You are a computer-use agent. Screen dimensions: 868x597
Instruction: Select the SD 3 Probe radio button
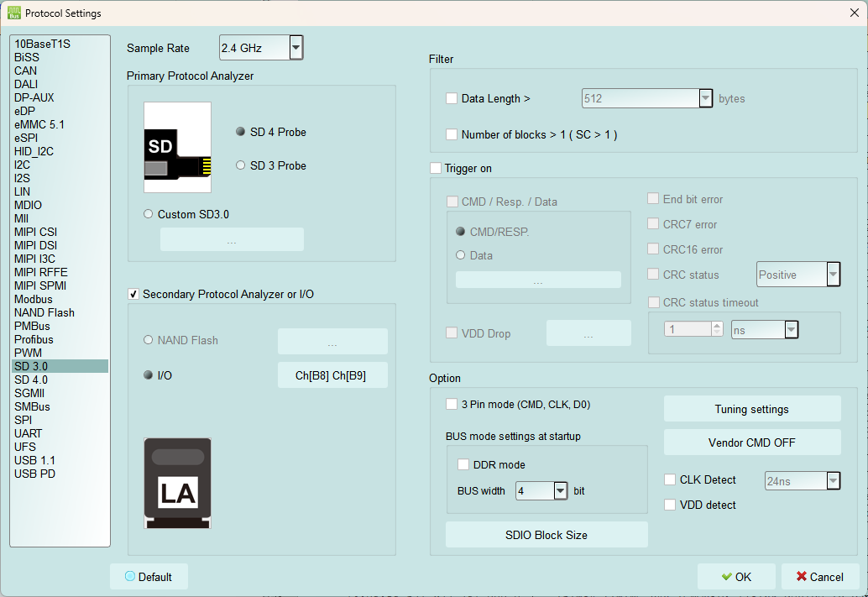coord(240,165)
